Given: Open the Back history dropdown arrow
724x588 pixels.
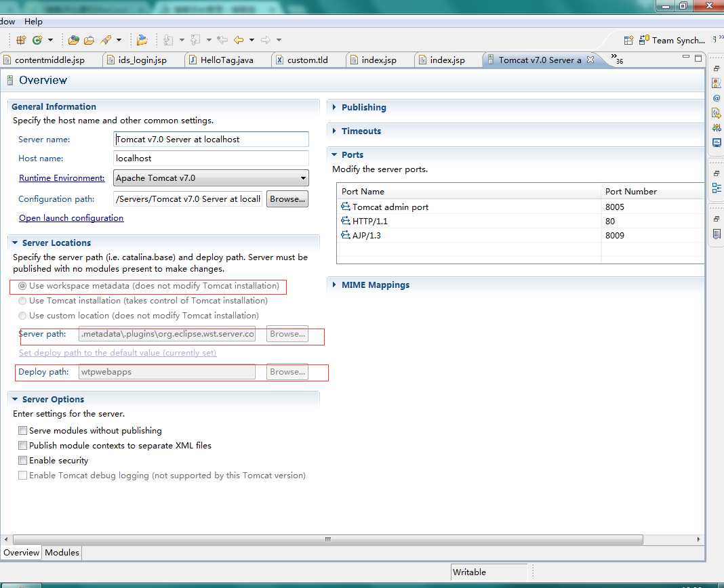Looking at the screenshot, I should pos(252,40).
